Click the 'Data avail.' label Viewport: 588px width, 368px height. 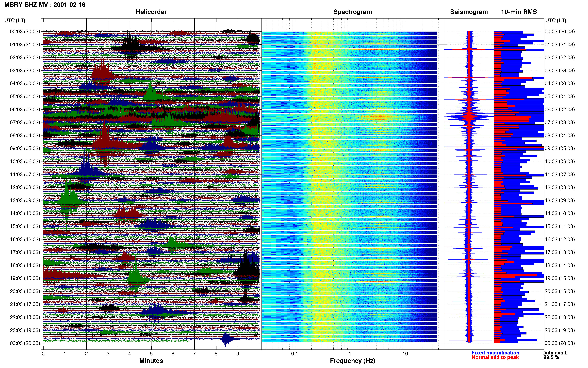point(555,353)
